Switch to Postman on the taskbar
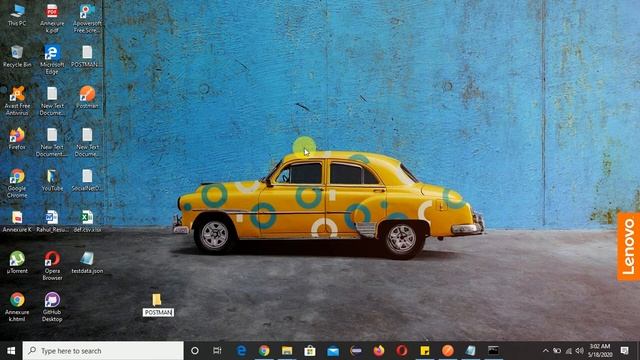This screenshot has width=640, height=360. coord(447,351)
